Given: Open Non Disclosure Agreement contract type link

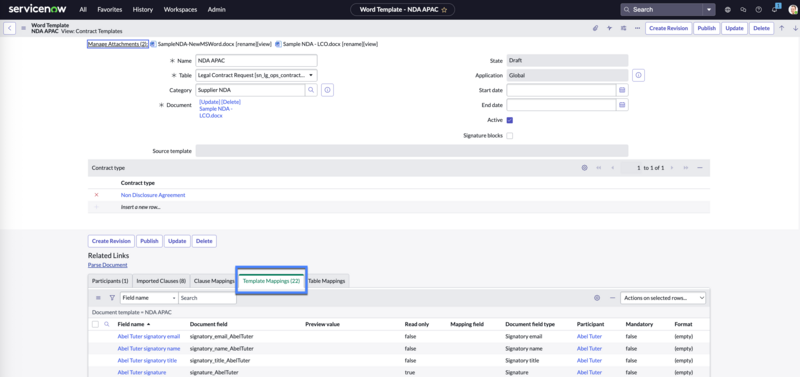Looking at the screenshot, I should [153, 195].
